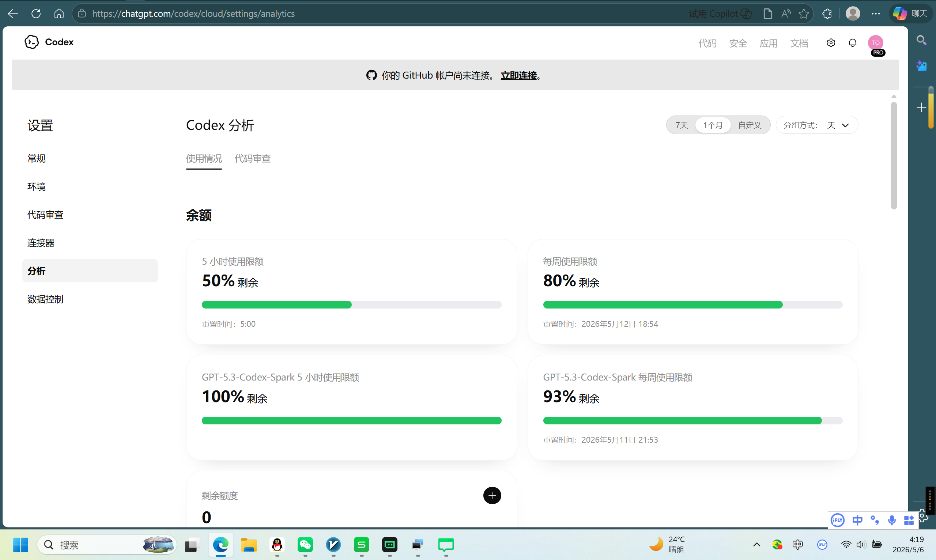Activate read aloud icon in address bar

[x=786, y=14]
